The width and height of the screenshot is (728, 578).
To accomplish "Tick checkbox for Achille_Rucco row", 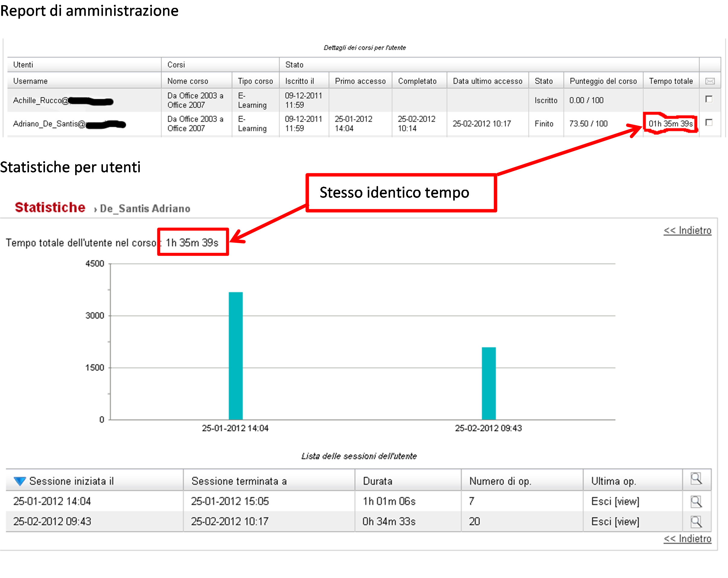I will 709,99.
